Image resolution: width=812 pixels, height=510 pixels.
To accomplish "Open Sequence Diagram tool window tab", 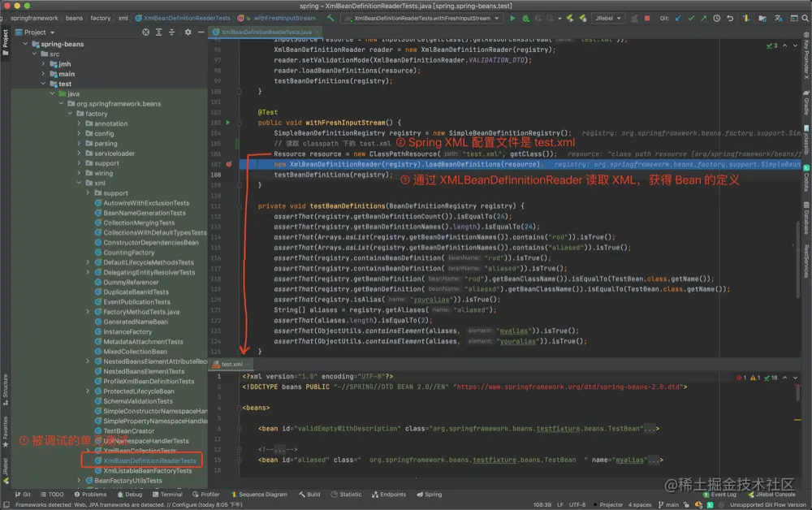I will pyautogui.click(x=259, y=495).
